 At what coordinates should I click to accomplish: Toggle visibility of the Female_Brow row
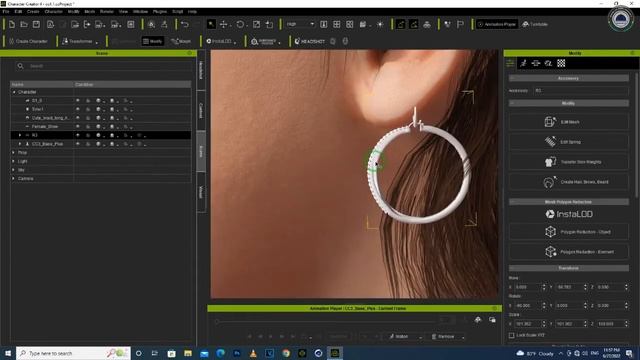click(x=78, y=127)
